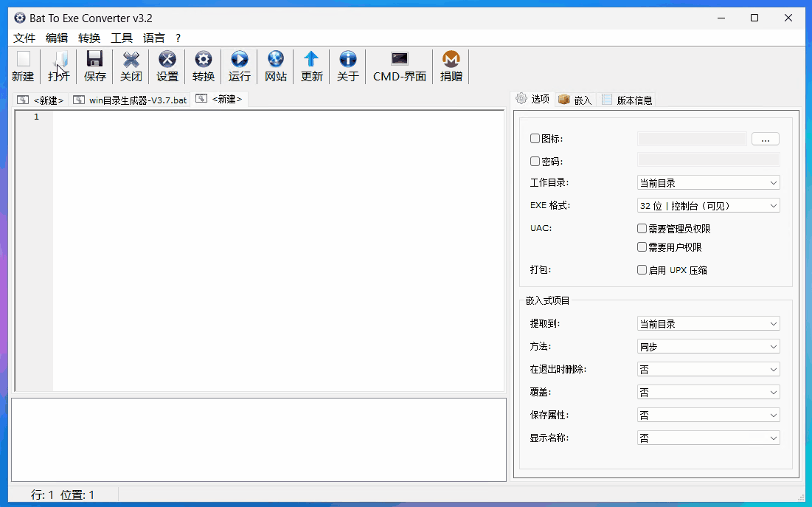
Task: Check 需要管理员权限 under UAC
Action: pyautogui.click(x=642, y=228)
